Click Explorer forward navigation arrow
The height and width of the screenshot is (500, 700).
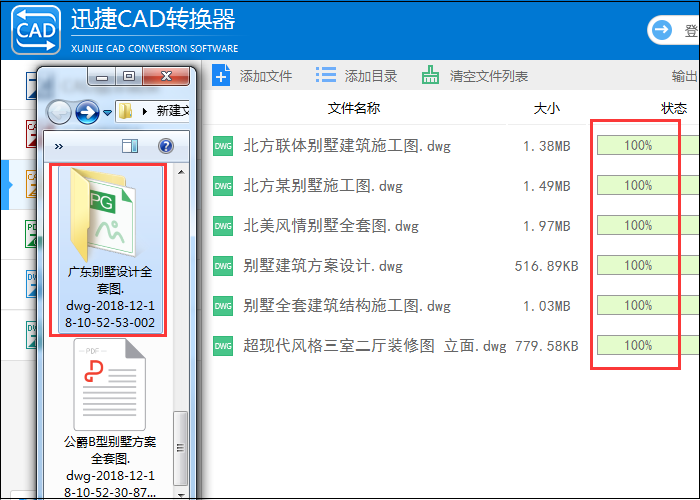point(88,112)
